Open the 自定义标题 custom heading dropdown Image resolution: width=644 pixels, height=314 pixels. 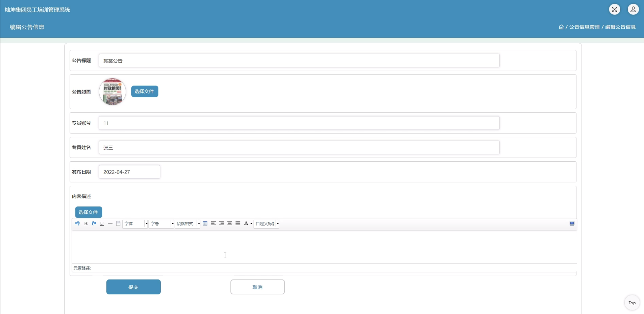266,224
